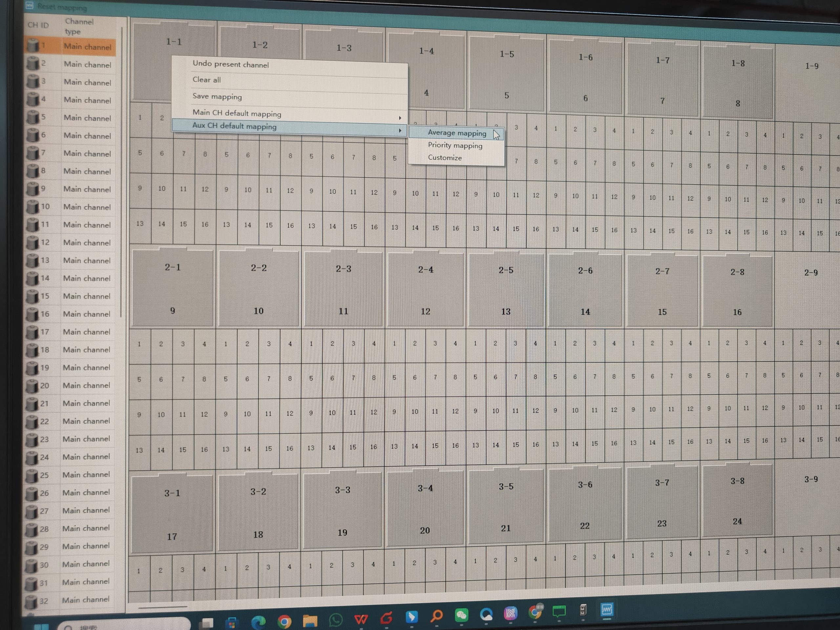
Task: Click Clear all in context menu
Action: point(207,80)
